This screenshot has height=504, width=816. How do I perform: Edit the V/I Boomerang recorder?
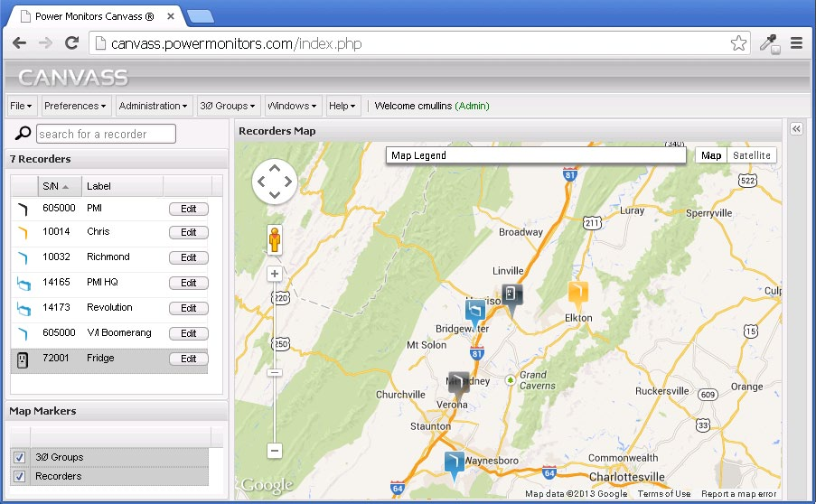coord(188,333)
